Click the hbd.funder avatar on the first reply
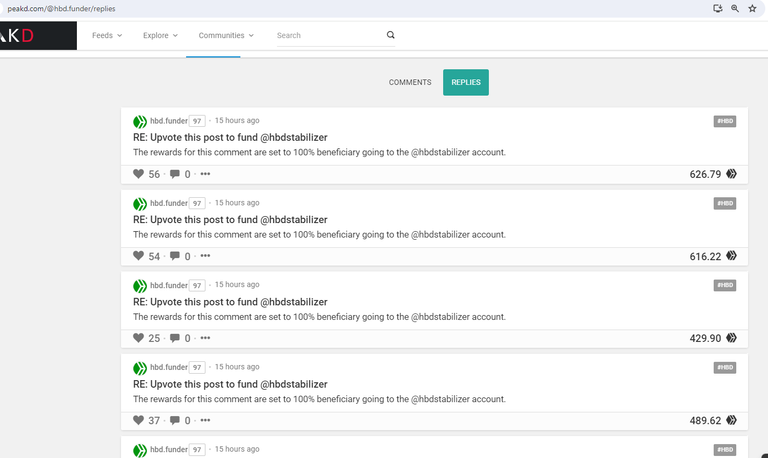The width and height of the screenshot is (768, 458). (140, 121)
